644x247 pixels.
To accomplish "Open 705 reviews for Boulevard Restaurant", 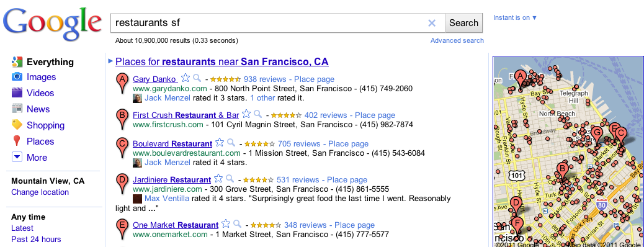I will click(x=299, y=144).
